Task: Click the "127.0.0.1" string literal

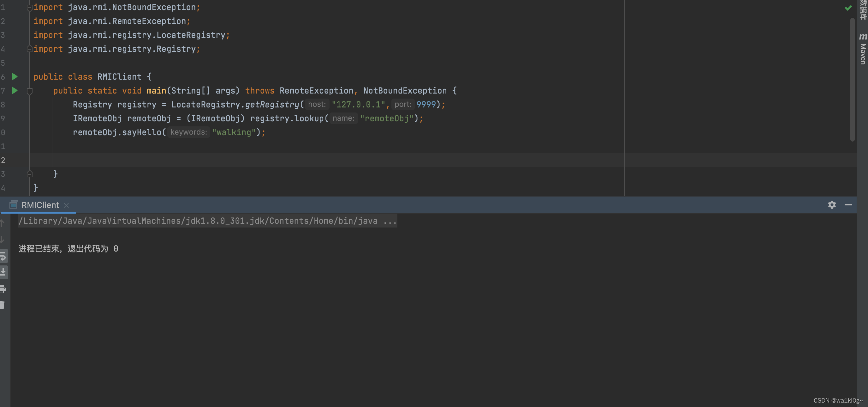Action: 358,105
